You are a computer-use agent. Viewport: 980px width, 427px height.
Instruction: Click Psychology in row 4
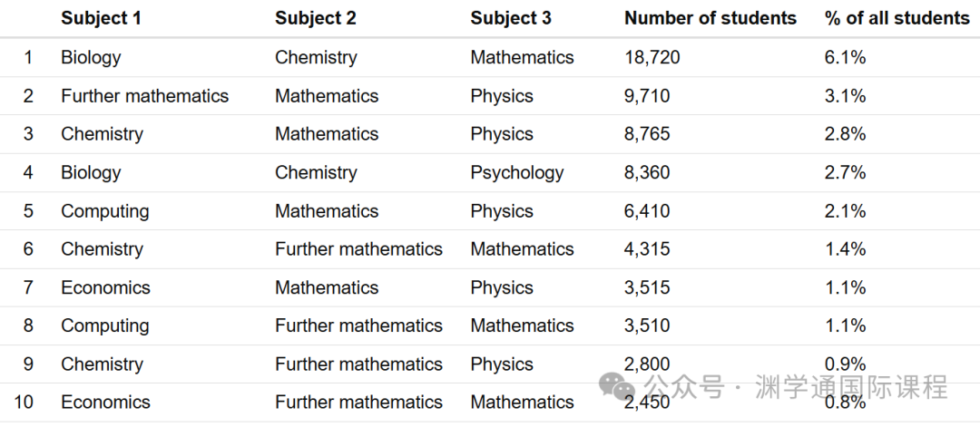(517, 172)
